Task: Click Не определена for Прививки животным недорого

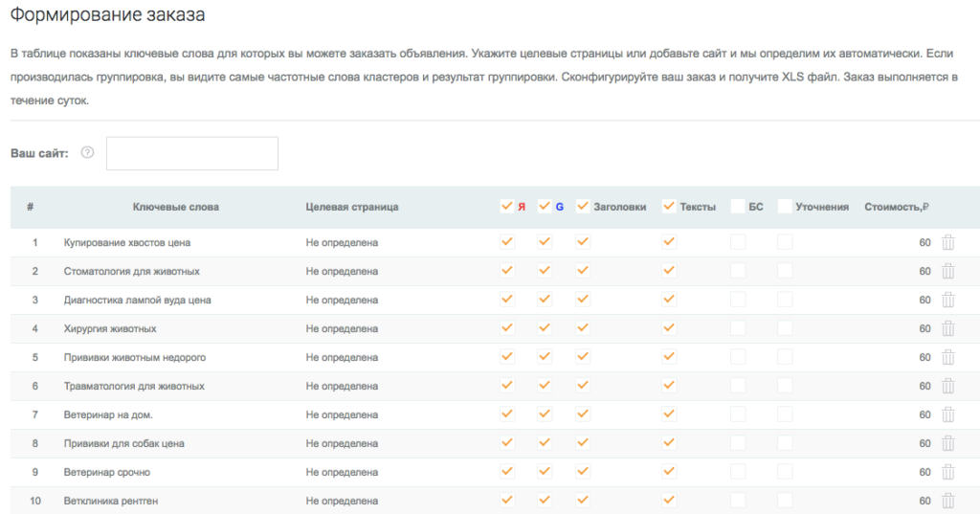Action: (x=342, y=357)
